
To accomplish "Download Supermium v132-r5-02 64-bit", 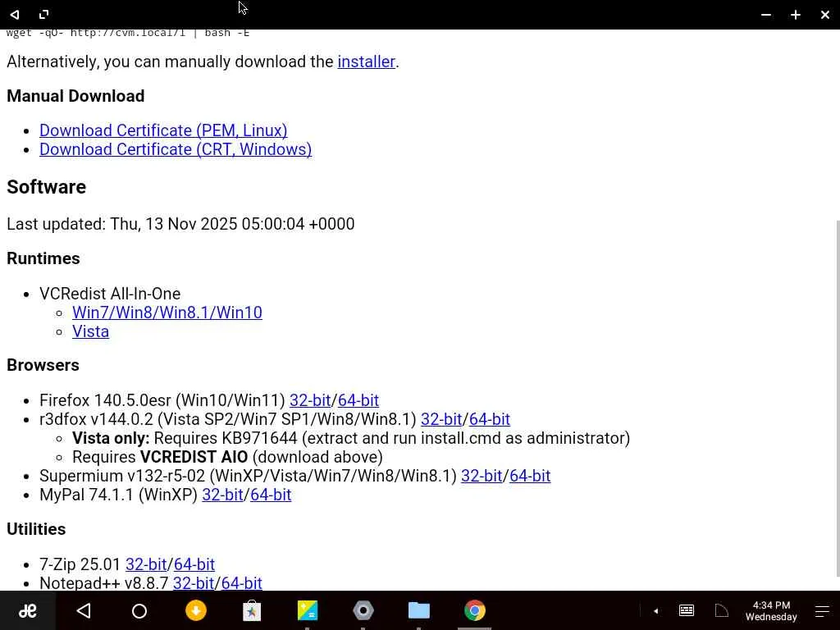I will [x=530, y=476].
